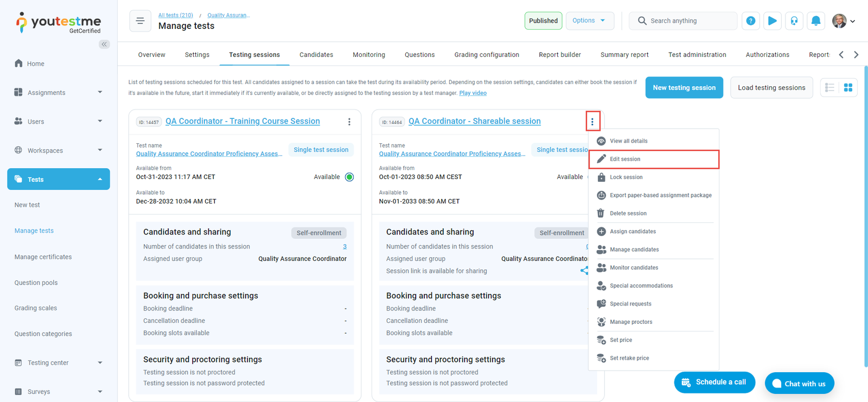The height and width of the screenshot is (402, 868).
Task: Open the Options dropdown
Action: 589,21
